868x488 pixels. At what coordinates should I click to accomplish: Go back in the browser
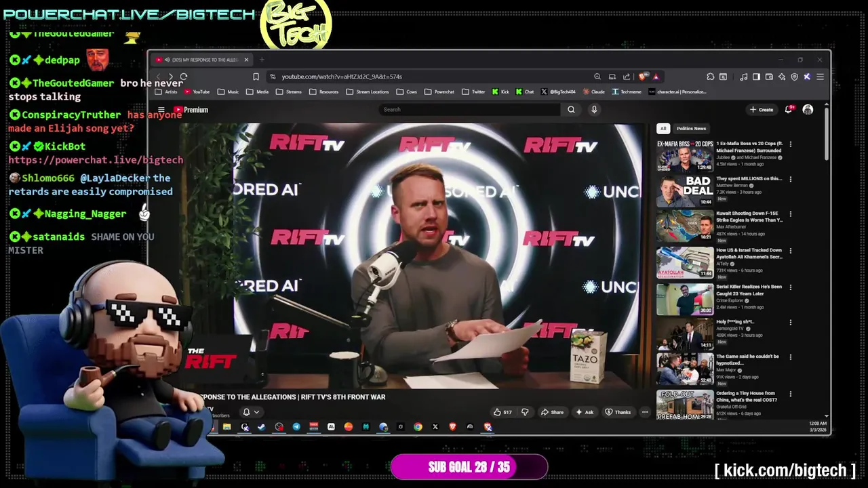tap(159, 77)
